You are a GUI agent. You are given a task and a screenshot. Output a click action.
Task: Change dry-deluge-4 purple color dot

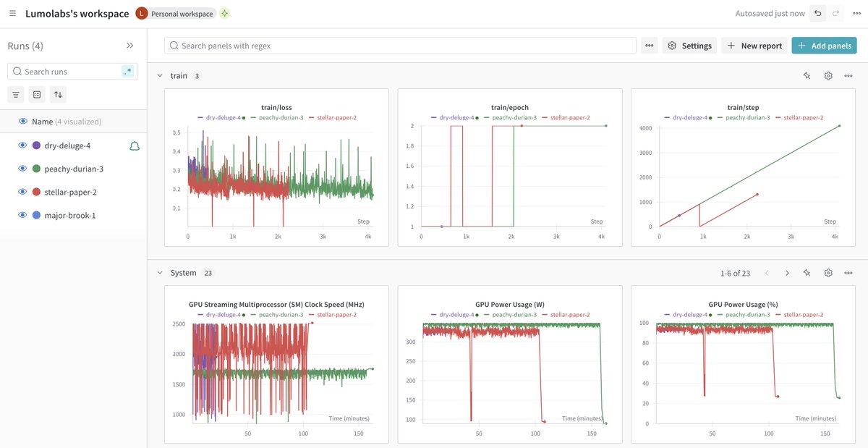pos(36,145)
